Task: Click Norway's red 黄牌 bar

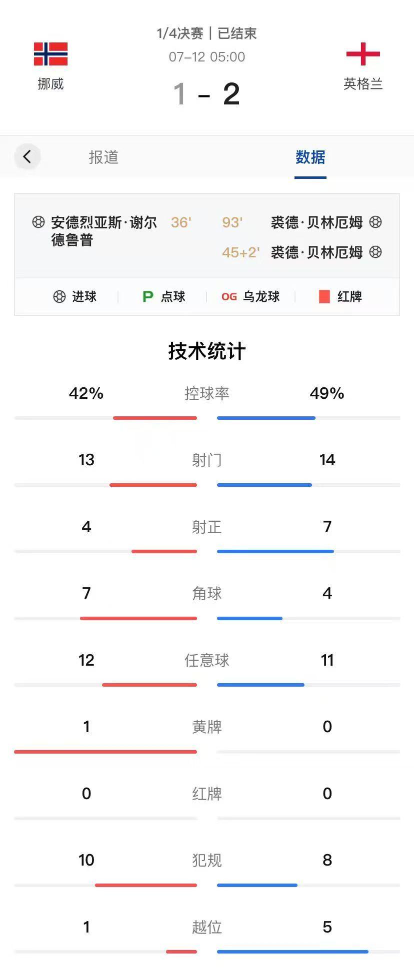Action: pyautogui.click(x=105, y=751)
